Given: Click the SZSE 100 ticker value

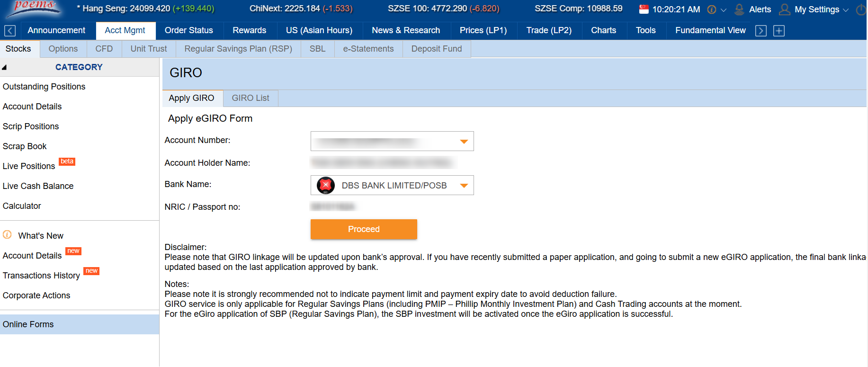Looking at the screenshot, I should tap(444, 9).
